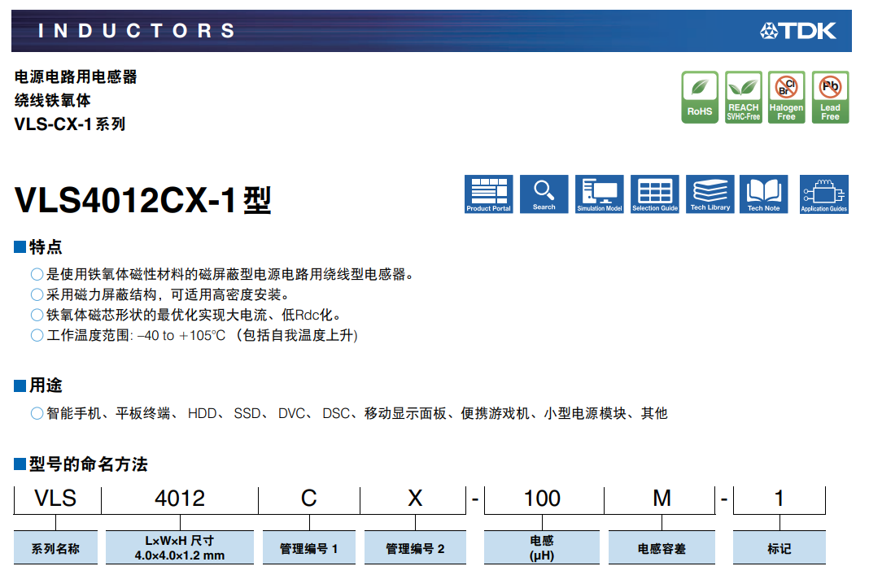
Task: Click the 电感 (μH) label box
Action: pyautogui.click(x=541, y=547)
